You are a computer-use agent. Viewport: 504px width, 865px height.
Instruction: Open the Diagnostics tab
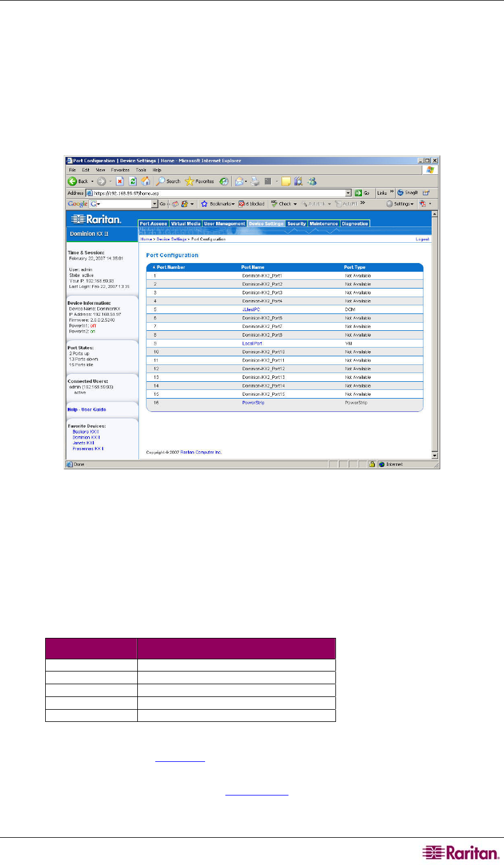[x=355, y=224]
